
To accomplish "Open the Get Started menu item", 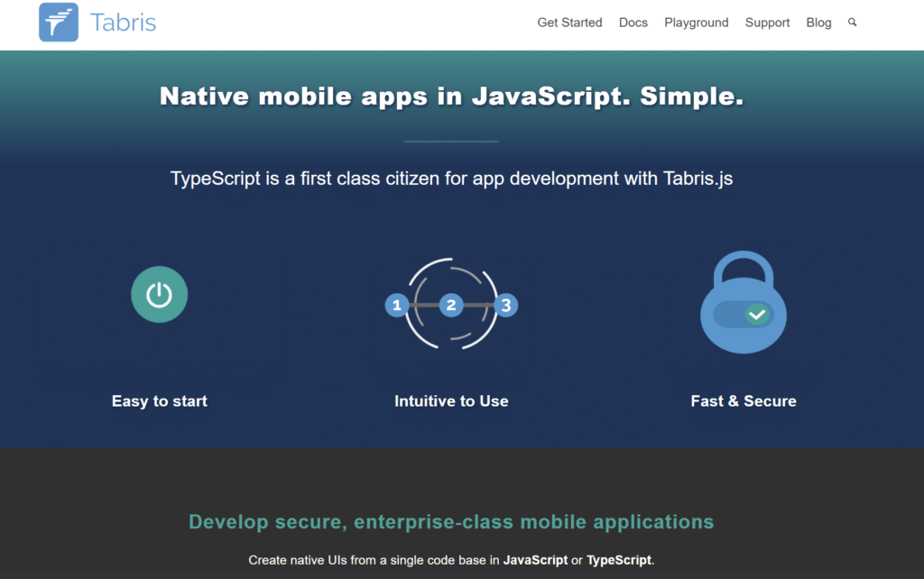I will click(569, 23).
